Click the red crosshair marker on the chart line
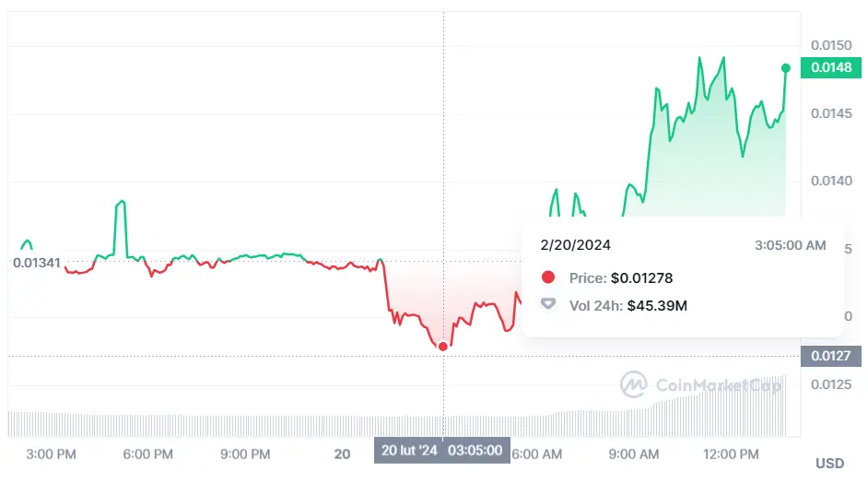This screenshot has height=495, width=868. [x=443, y=347]
